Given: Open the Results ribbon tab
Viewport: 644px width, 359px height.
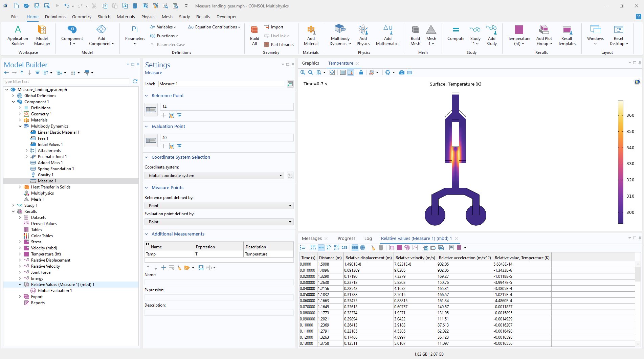Looking at the screenshot, I should coord(203,17).
